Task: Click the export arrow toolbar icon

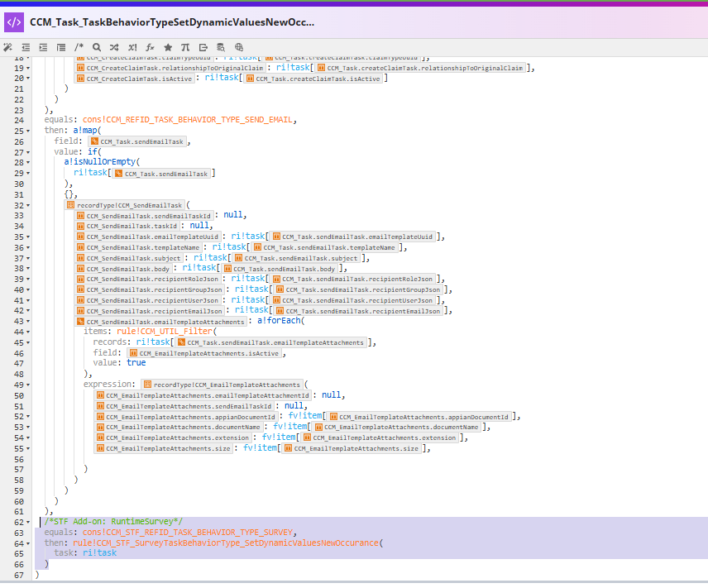Action: pyautogui.click(x=203, y=47)
